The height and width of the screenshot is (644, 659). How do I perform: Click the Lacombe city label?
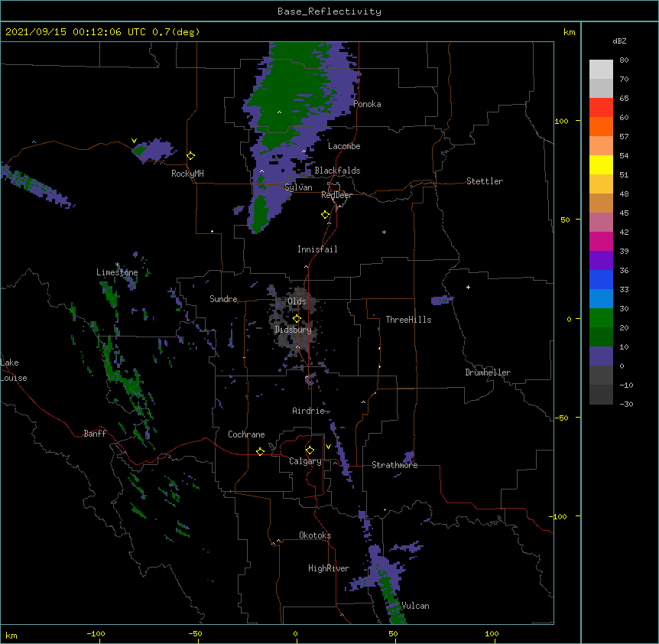[344, 146]
